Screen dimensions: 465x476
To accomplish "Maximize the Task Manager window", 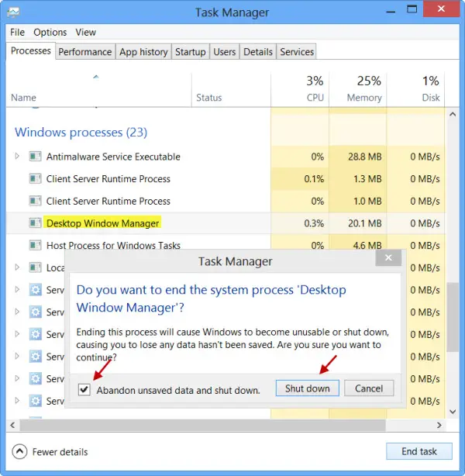I will (x=412, y=9).
